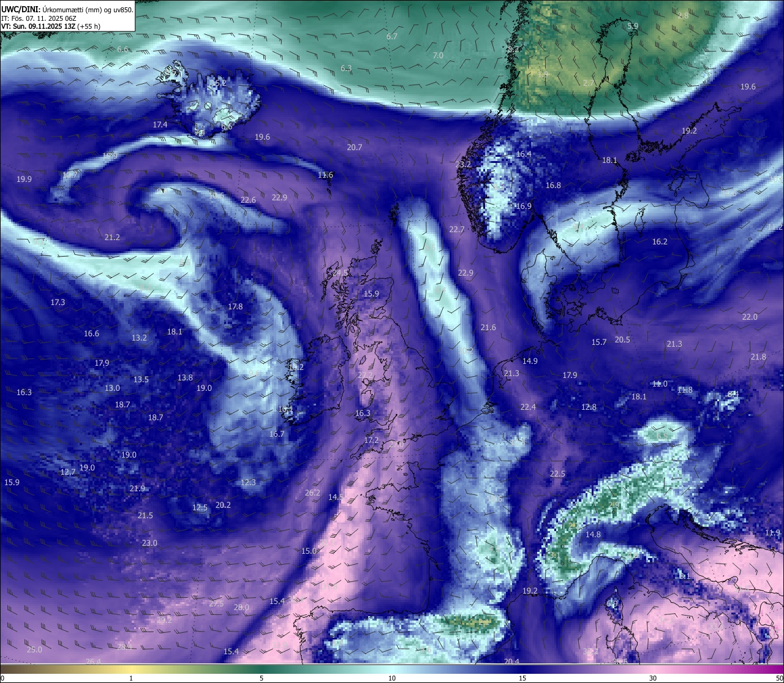Click the color scale tick labeled 50

(778, 678)
